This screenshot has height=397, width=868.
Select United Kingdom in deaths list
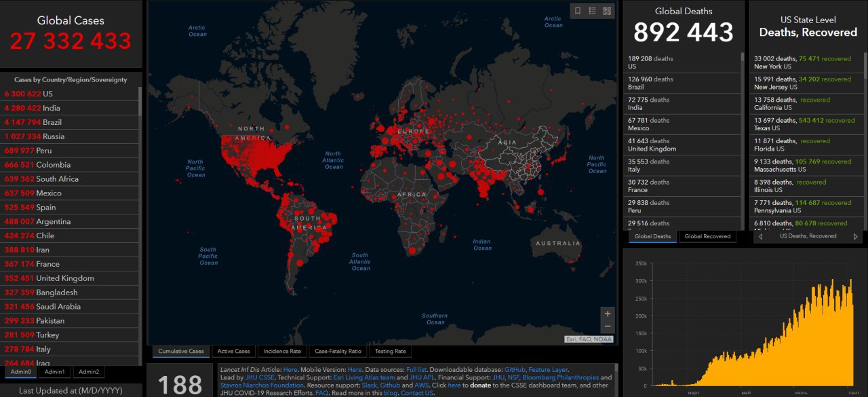(x=682, y=145)
